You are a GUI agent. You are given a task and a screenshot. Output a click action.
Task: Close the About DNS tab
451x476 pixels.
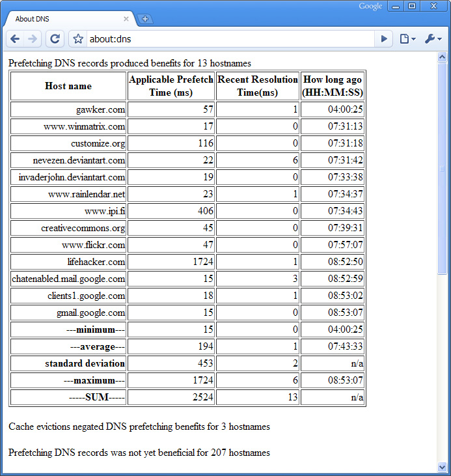click(126, 19)
